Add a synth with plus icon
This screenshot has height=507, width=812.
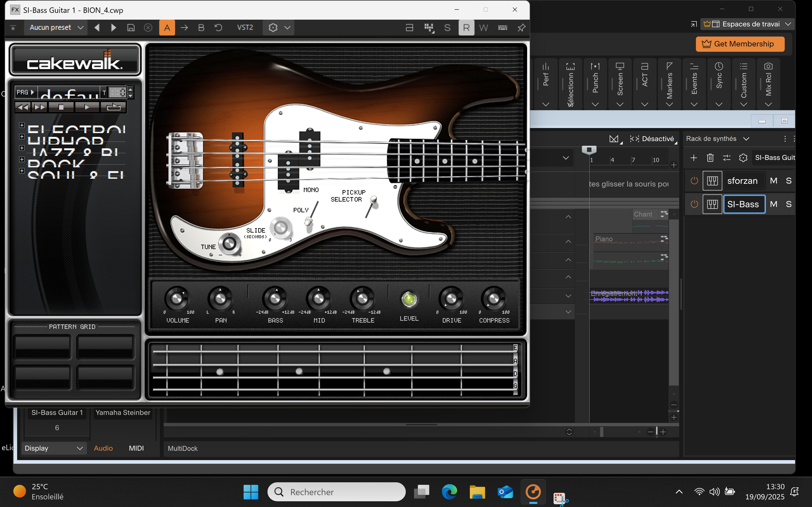pos(694,158)
